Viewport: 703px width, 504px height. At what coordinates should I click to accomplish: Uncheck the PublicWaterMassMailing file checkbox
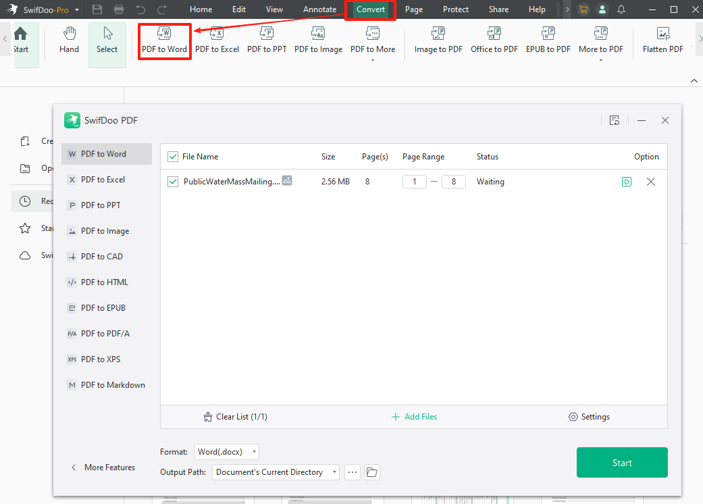click(x=173, y=182)
